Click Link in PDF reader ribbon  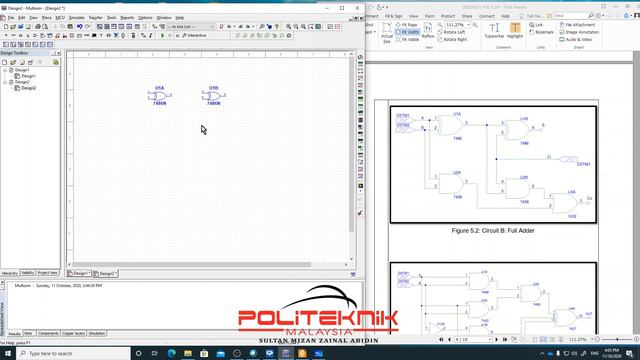click(536, 25)
